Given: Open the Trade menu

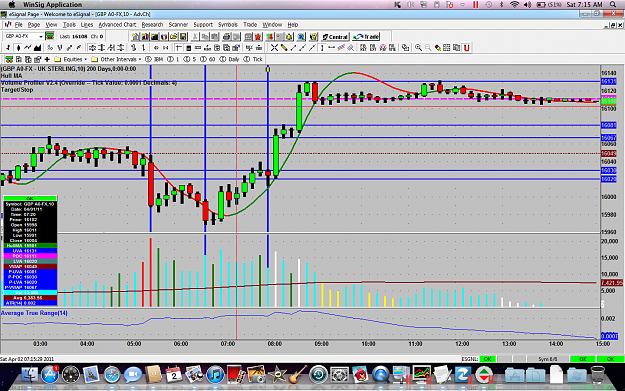Looking at the screenshot, I should (250, 25).
